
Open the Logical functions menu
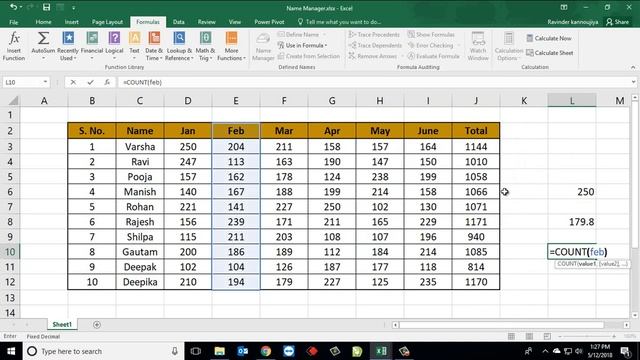(x=114, y=46)
